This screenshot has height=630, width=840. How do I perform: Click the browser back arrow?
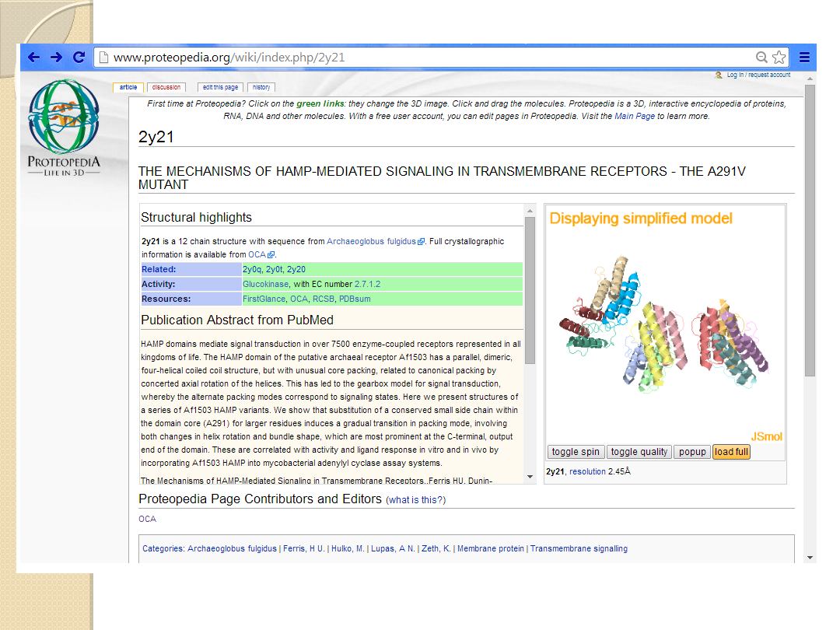[33, 58]
